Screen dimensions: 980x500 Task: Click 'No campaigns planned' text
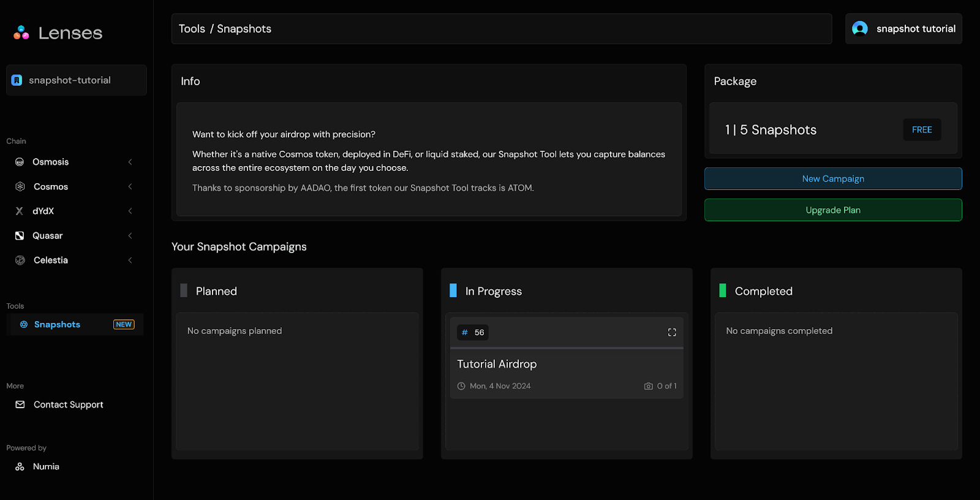(x=235, y=331)
